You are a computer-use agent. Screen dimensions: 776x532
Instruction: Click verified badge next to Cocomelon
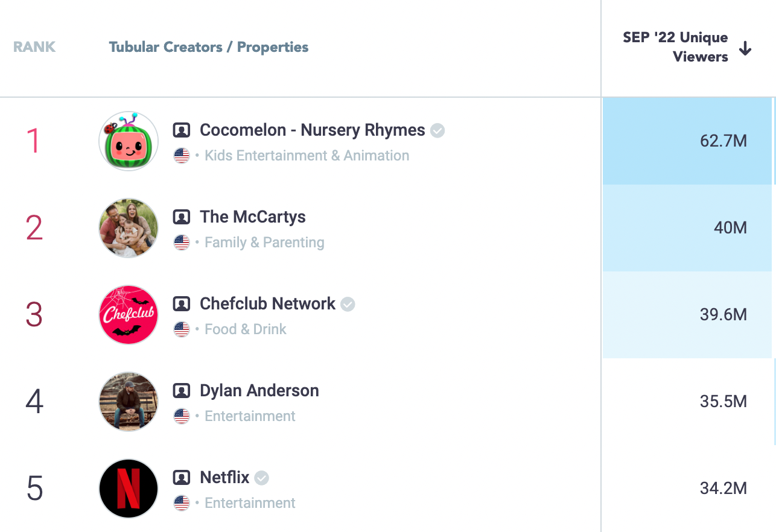coord(438,130)
